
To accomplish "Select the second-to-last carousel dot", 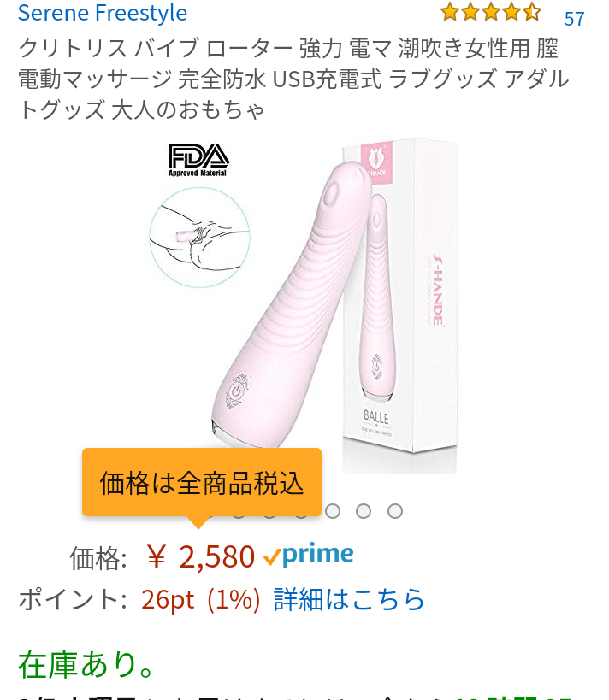I will coord(364,511).
